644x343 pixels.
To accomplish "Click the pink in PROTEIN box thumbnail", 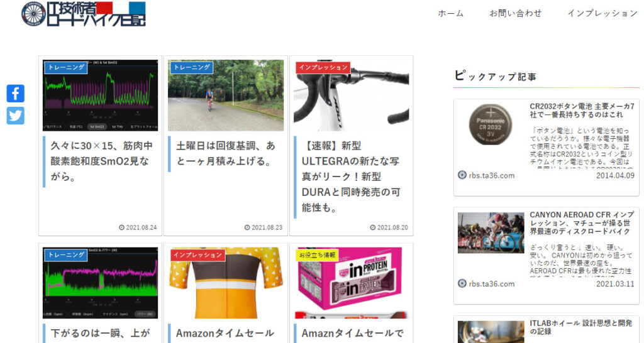I will [351, 283].
